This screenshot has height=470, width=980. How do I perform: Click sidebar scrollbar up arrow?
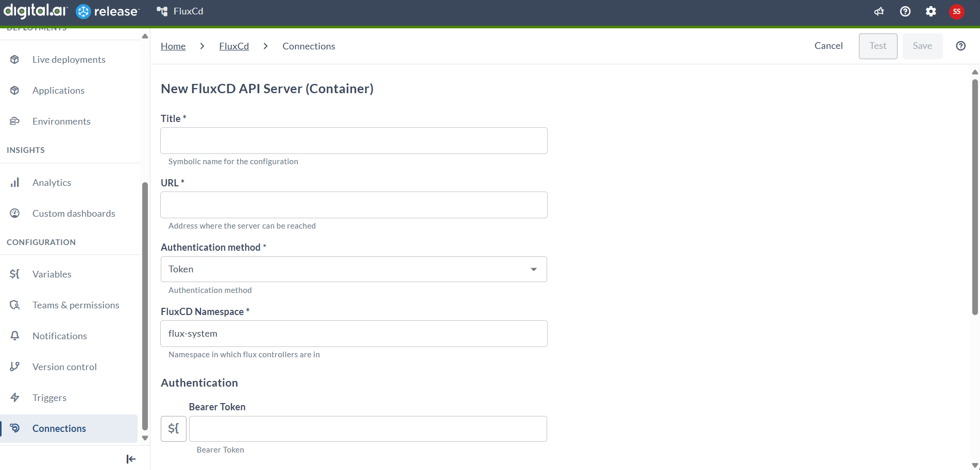click(145, 36)
